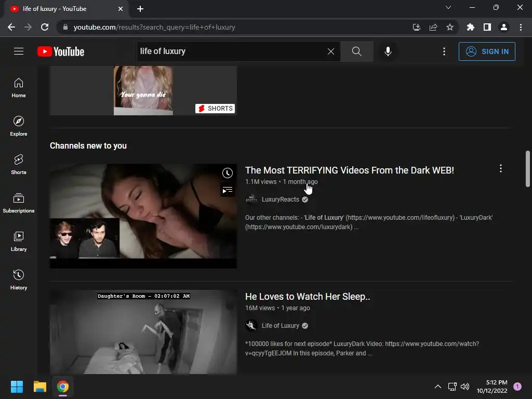Screen dimensions: 532x399
Task: Add Dark WEB video to queue
Action: [228, 190]
